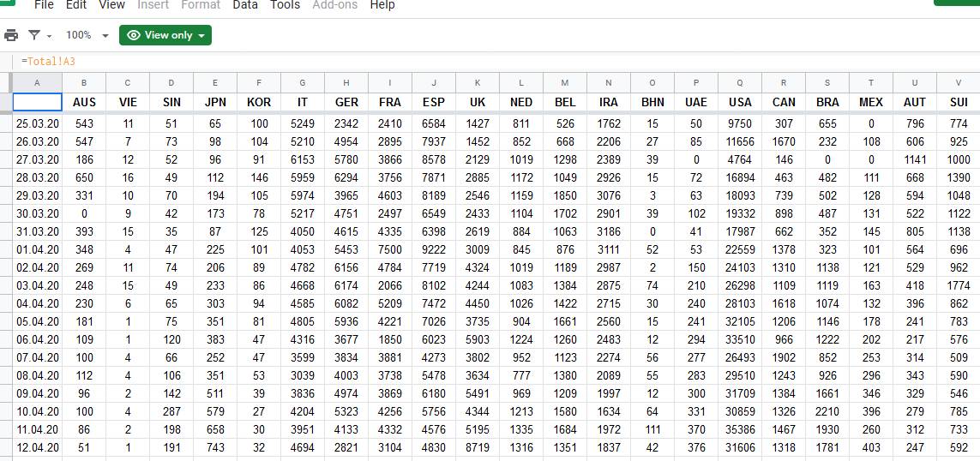Click the JPN header cell
The image size is (980, 461).
pyautogui.click(x=215, y=103)
